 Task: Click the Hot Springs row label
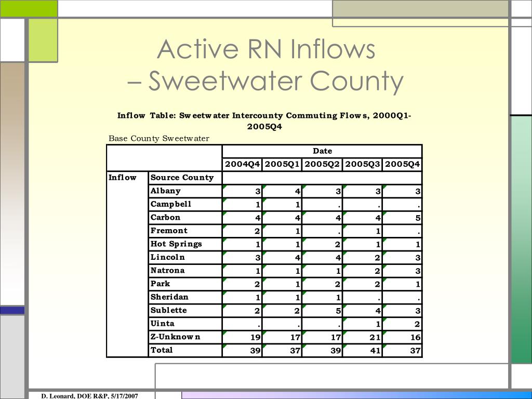click(x=176, y=244)
